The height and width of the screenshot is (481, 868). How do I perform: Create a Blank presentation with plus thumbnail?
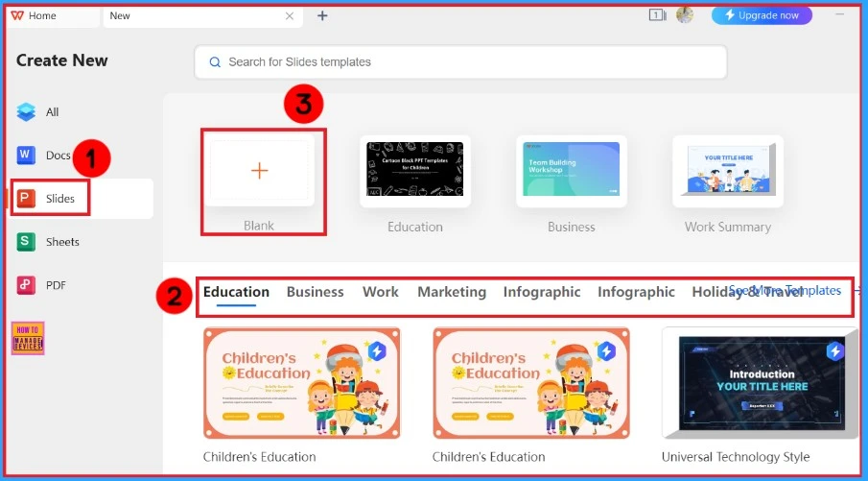(x=259, y=170)
